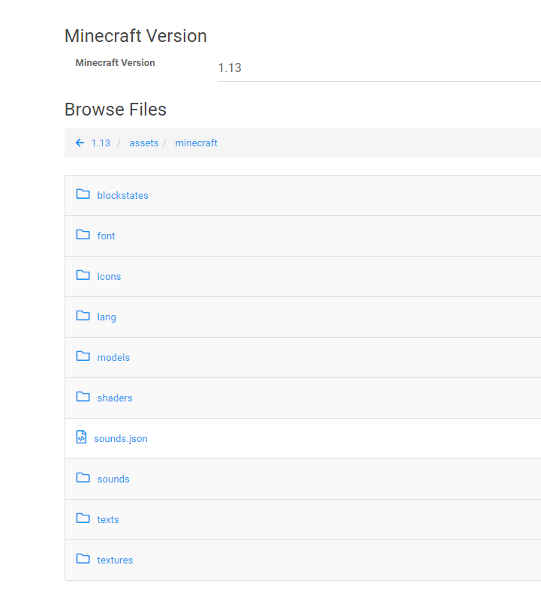The image size is (541, 589).
Task: Open the models folder link
Action: tap(113, 357)
